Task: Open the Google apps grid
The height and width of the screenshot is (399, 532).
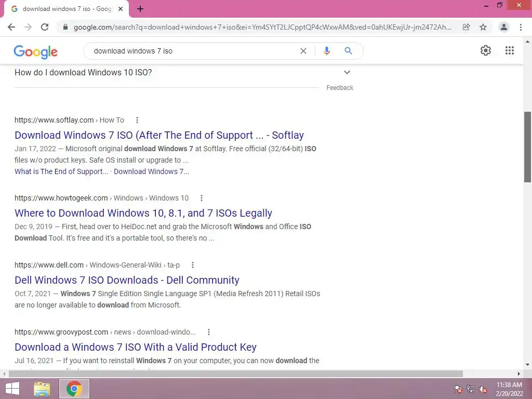Action: tap(510, 50)
